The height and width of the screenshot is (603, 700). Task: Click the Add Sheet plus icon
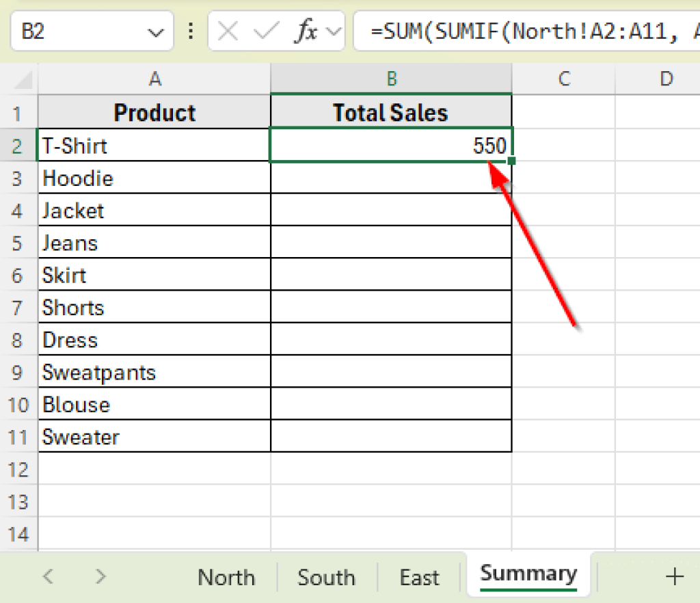pyautogui.click(x=674, y=576)
